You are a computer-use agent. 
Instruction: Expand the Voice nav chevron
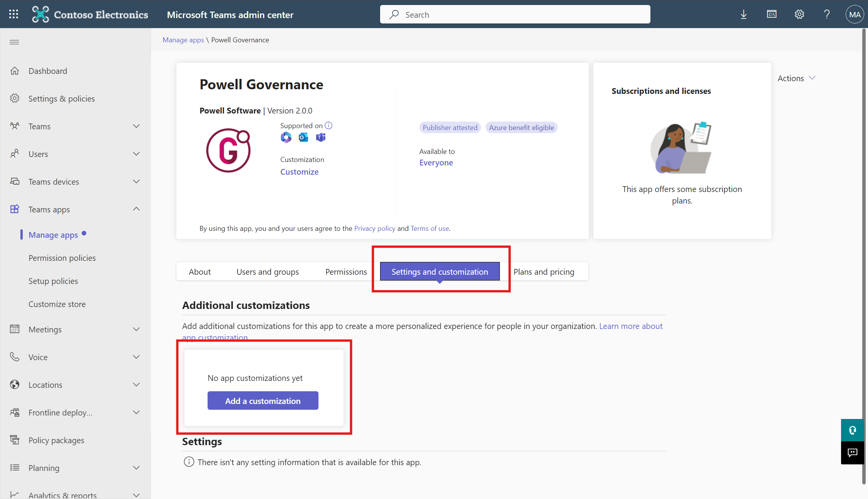pos(136,357)
